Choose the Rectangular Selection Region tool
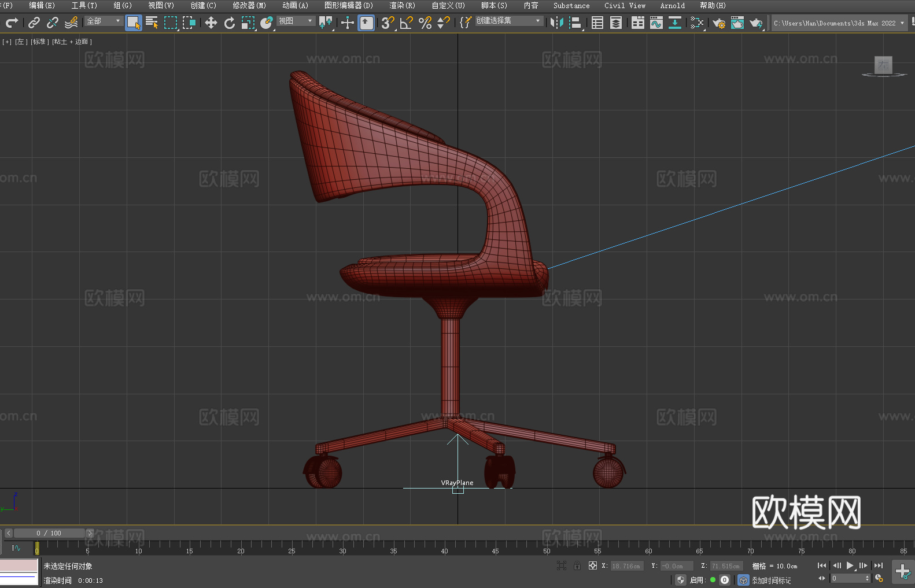915x588 pixels. (x=171, y=23)
